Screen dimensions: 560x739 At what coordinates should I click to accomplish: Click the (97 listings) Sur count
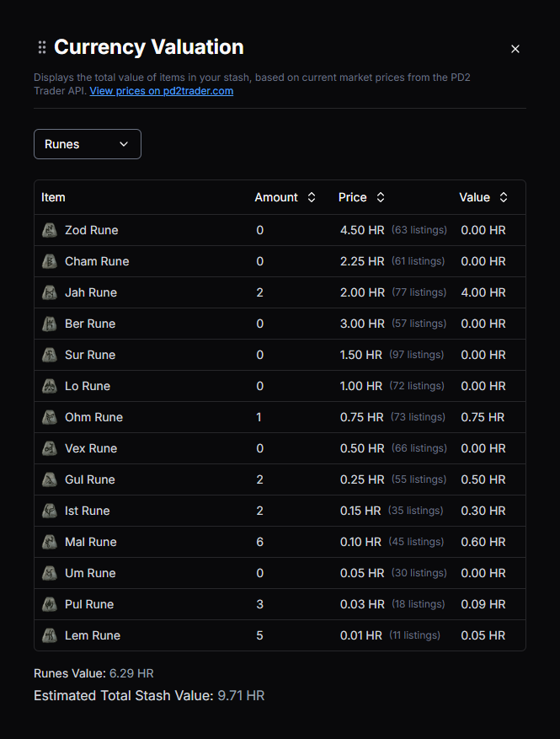tap(417, 355)
